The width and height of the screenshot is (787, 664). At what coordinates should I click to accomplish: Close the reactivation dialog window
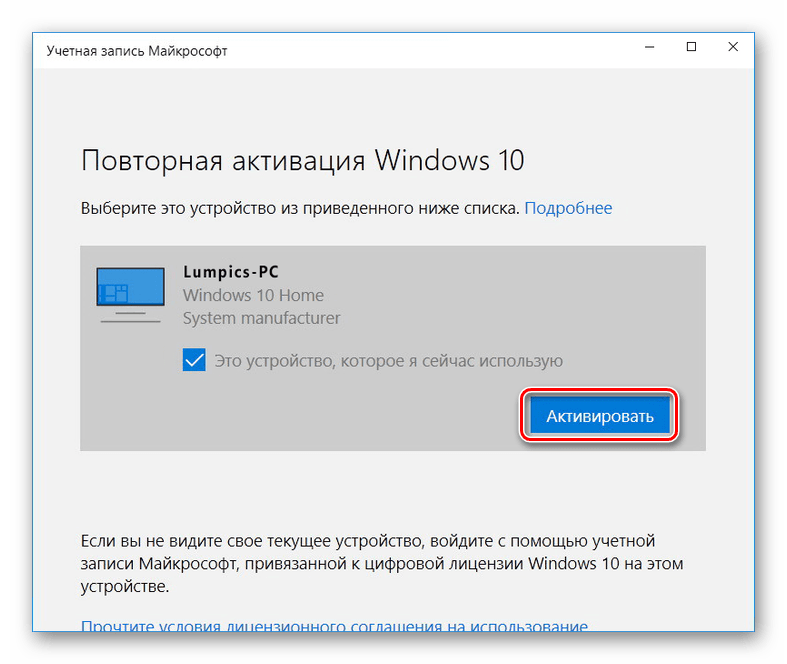pyautogui.click(x=733, y=47)
